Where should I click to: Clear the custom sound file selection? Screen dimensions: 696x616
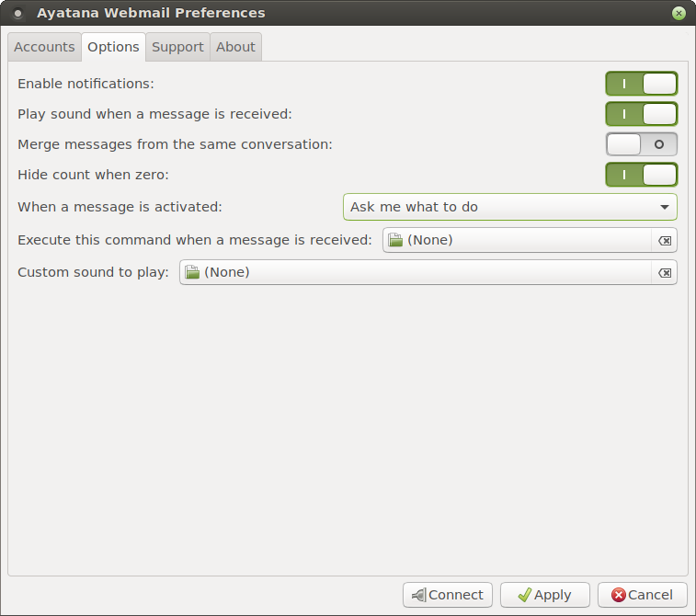tap(665, 272)
